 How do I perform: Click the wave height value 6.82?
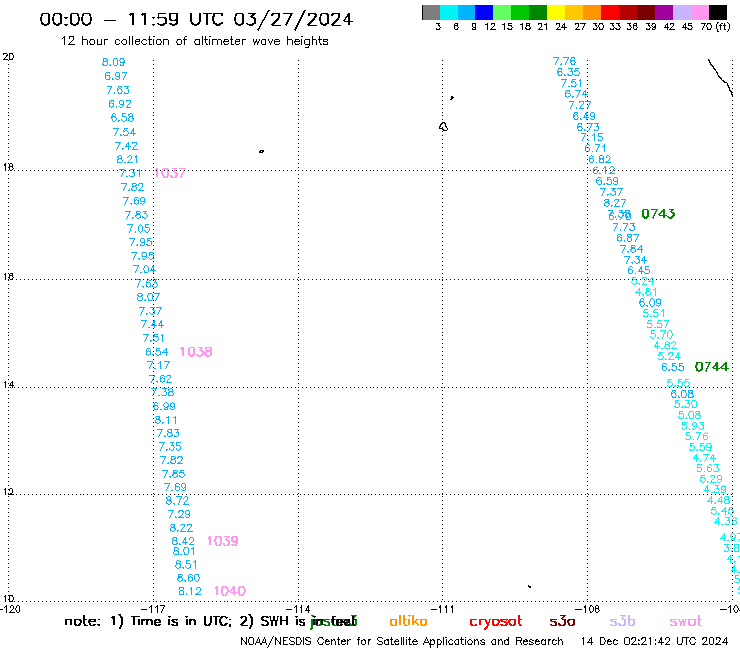pos(599,160)
